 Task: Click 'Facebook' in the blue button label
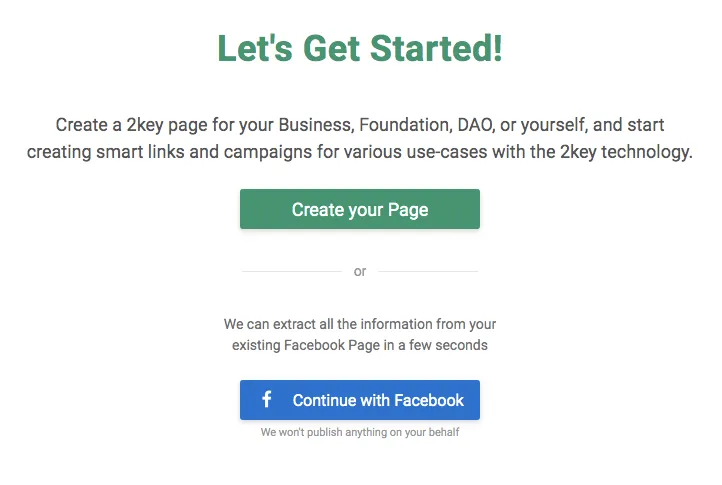click(429, 400)
